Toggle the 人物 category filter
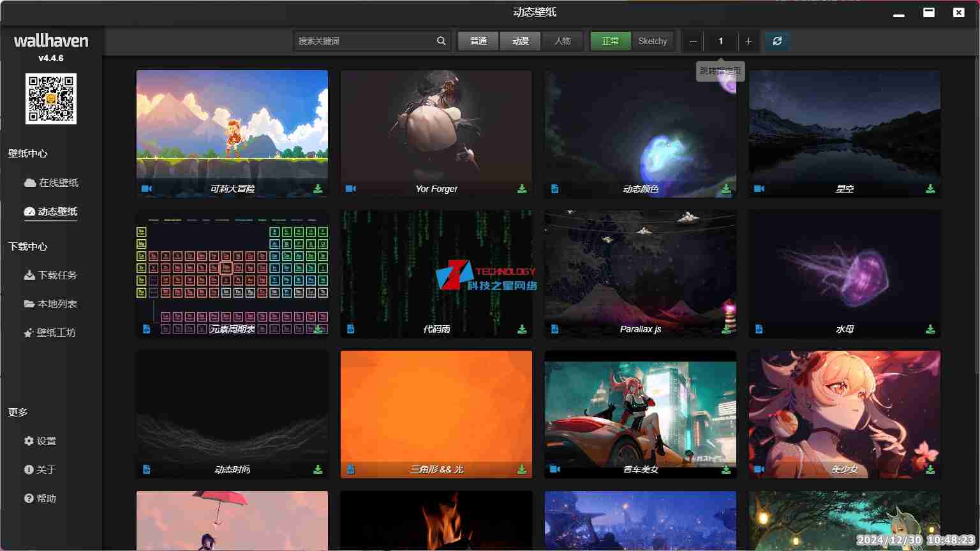This screenshot has height=551, width=980. 562,41
